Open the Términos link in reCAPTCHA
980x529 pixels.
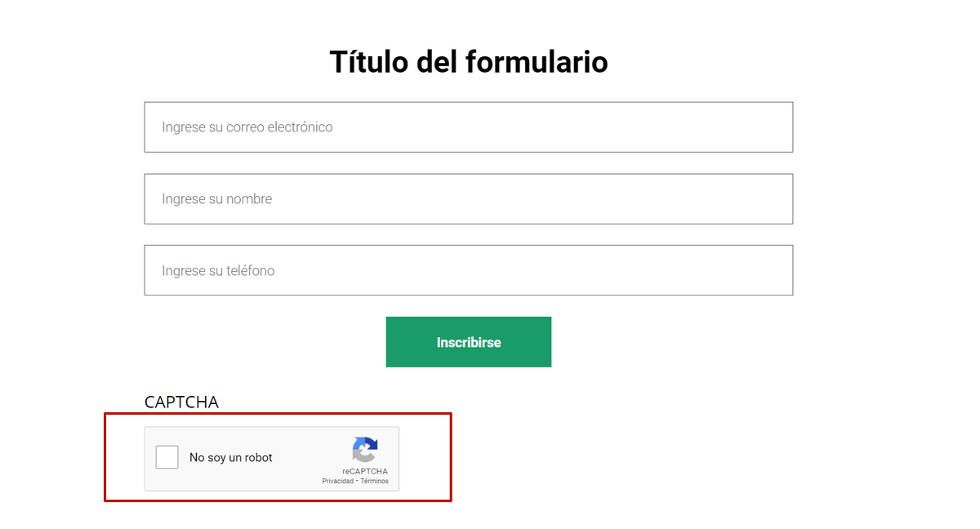[375, 482]
